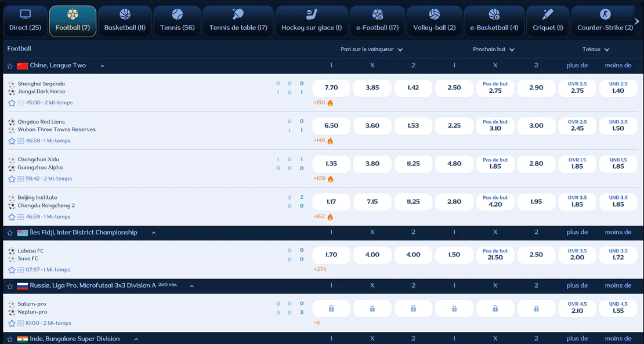Open live pitch view for Changchun Xidu match

tap(20, 179)
